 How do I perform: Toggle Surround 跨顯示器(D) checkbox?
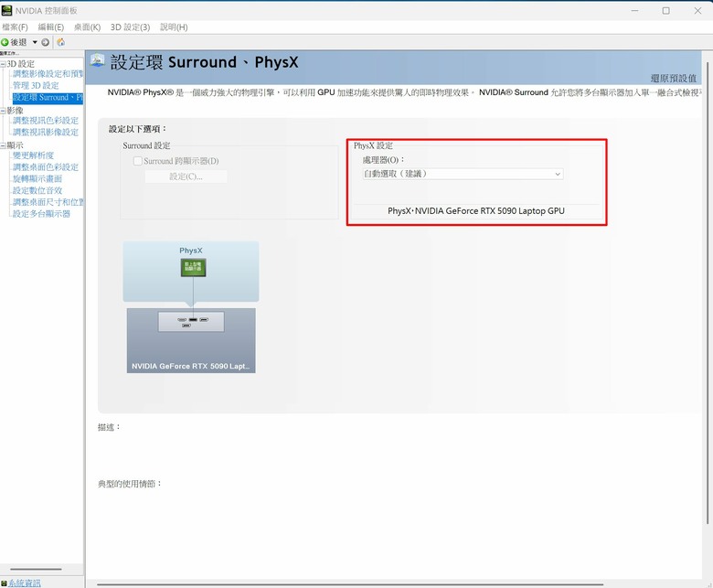137,161
